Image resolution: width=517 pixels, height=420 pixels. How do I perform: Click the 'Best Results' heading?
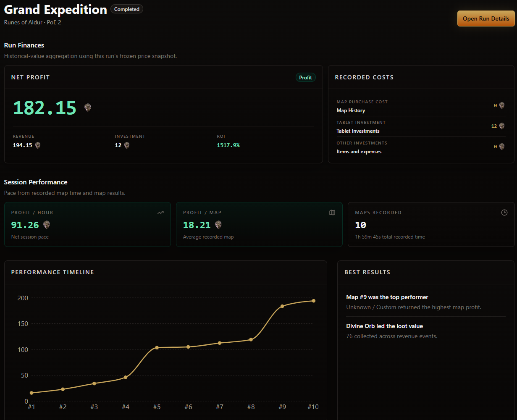point(367,272)
